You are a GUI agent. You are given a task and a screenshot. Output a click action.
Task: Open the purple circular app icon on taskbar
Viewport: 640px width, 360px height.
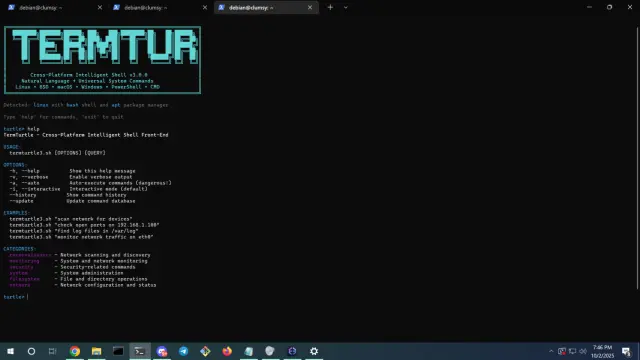292,351
